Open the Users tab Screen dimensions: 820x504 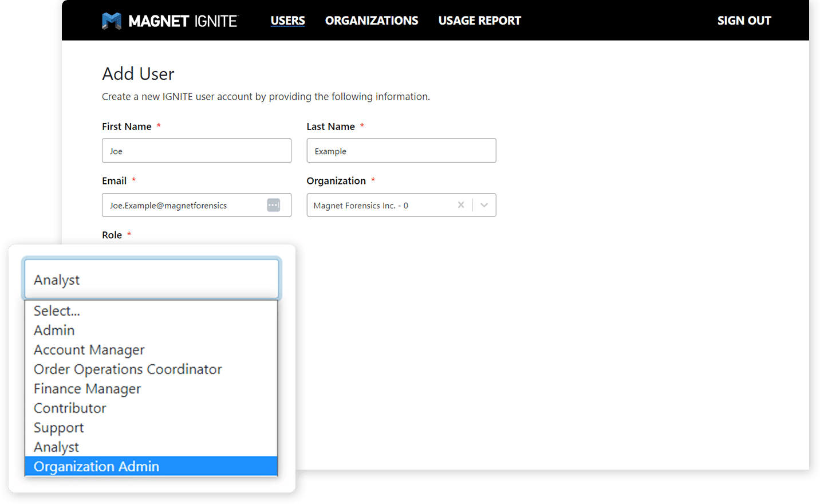pos(287,21)
